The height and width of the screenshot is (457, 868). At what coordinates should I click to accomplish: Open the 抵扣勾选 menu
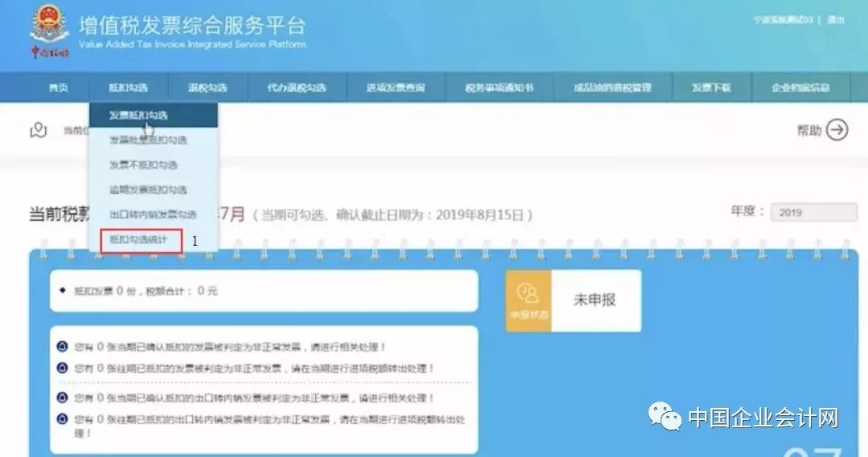coord(128,88)
